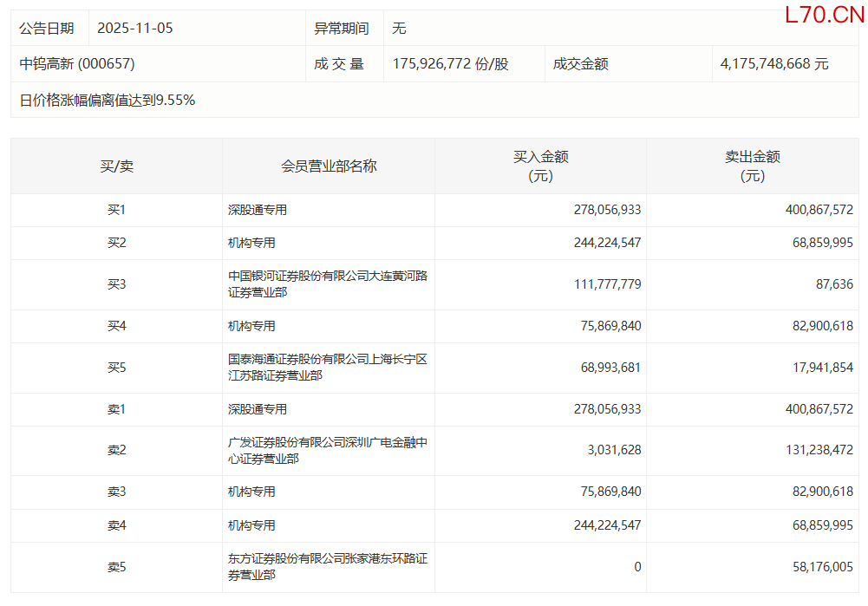868x606 pixels.
Task: Click 国泰海通证券 上海长宁区江苏路 broker name
Action: (x=327, y=368)
